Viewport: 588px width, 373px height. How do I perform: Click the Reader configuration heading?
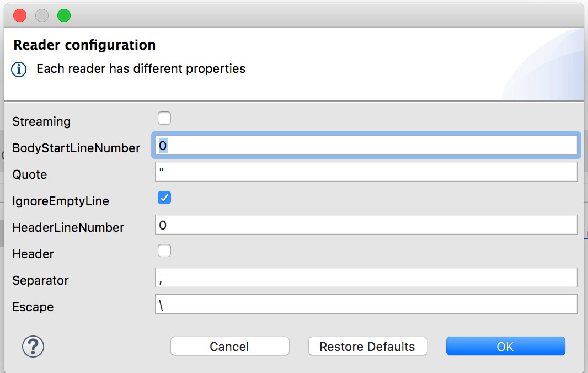(x=84, y=45)
